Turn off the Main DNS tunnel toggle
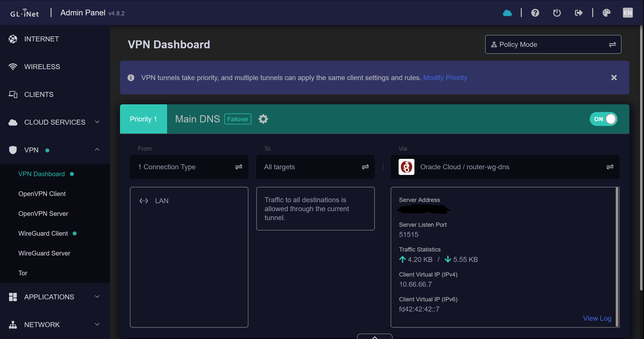The height and width of the screenshot is (339, 644). [603, 119]
